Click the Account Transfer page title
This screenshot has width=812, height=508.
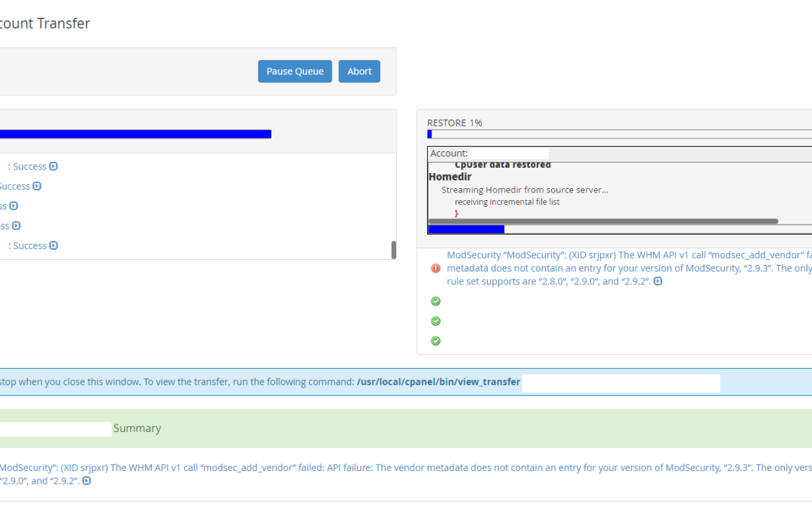(45, 23)
